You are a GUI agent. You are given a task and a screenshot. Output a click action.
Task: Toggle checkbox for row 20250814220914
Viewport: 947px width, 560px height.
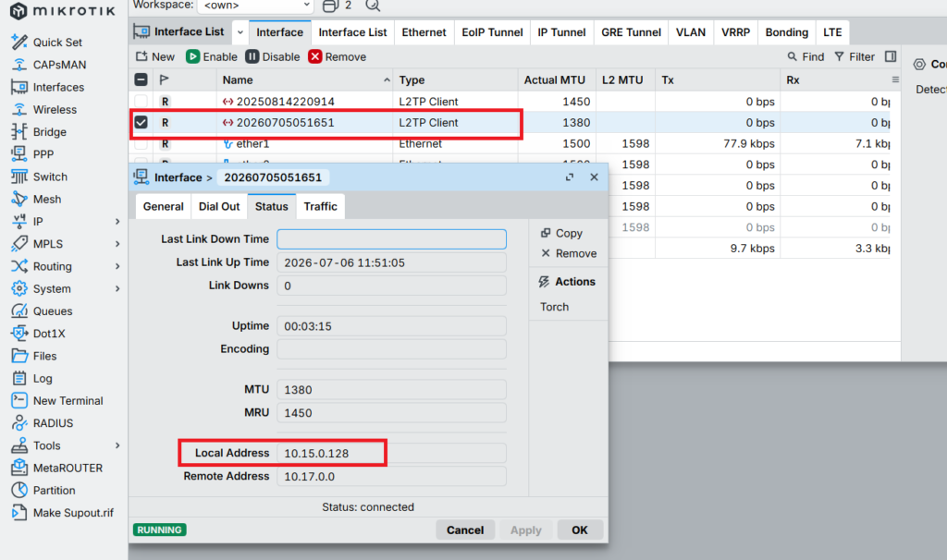point(141,102)
